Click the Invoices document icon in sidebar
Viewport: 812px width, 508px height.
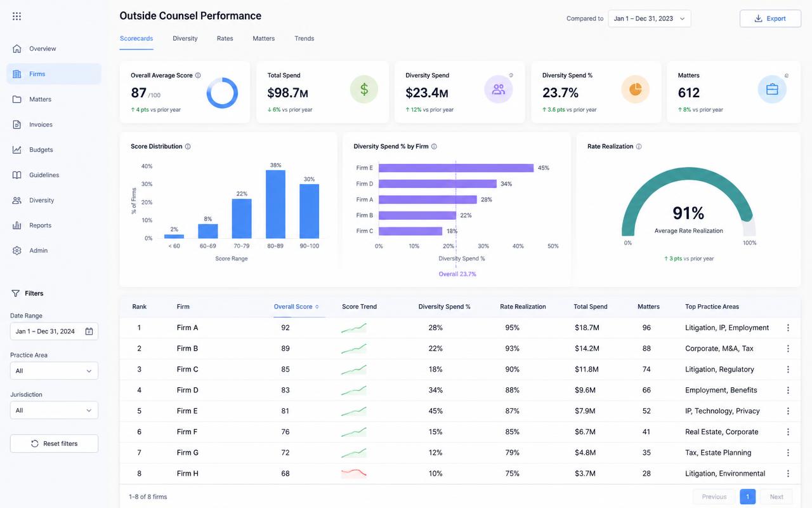(17, 124)
